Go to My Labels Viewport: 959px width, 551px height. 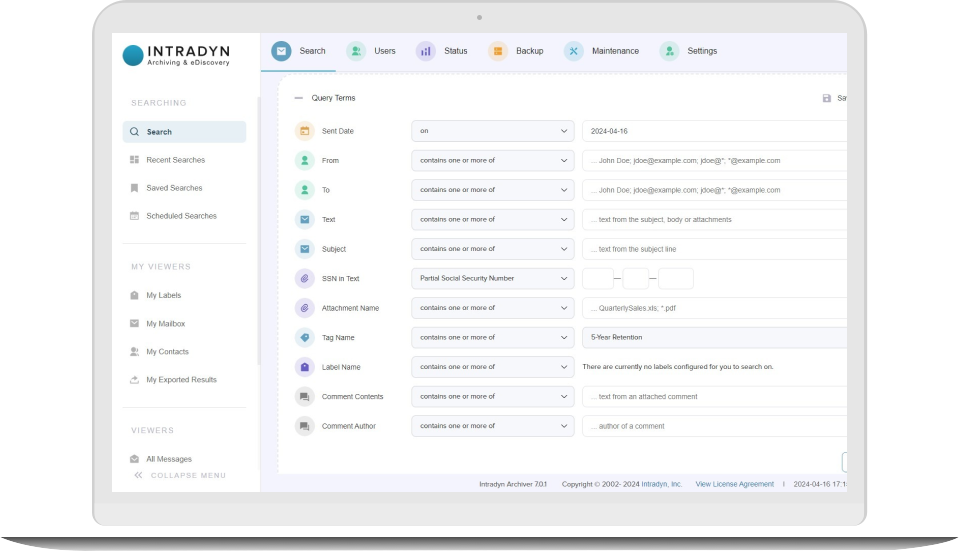(x=156, y=295)
